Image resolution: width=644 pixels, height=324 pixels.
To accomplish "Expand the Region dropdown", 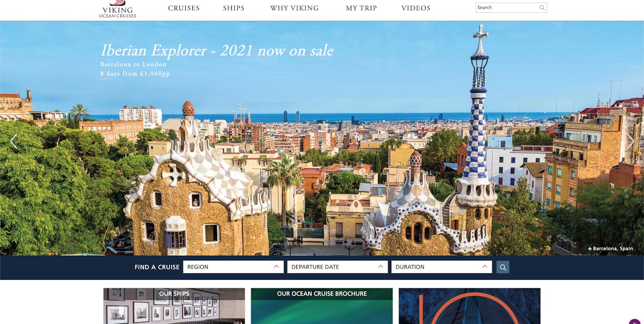I will [x=233, y=267].
